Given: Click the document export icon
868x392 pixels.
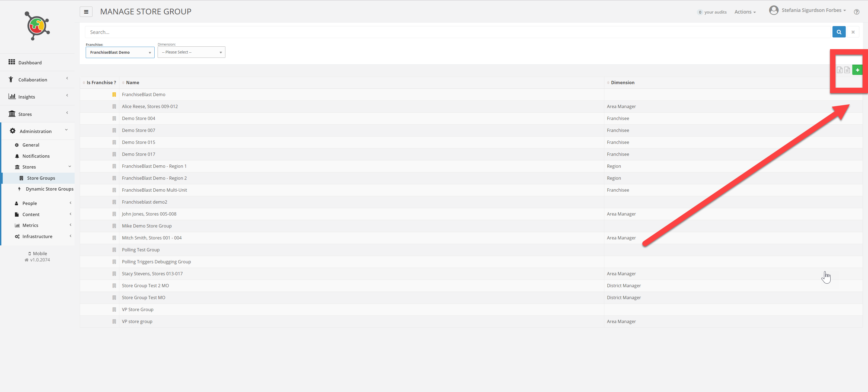Looking at the screenshot, I should [847, 70].
